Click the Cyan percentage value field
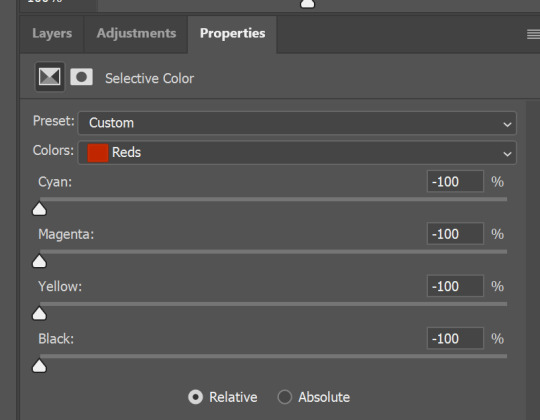This screenshot has height=420, width=540. point(455,181)
